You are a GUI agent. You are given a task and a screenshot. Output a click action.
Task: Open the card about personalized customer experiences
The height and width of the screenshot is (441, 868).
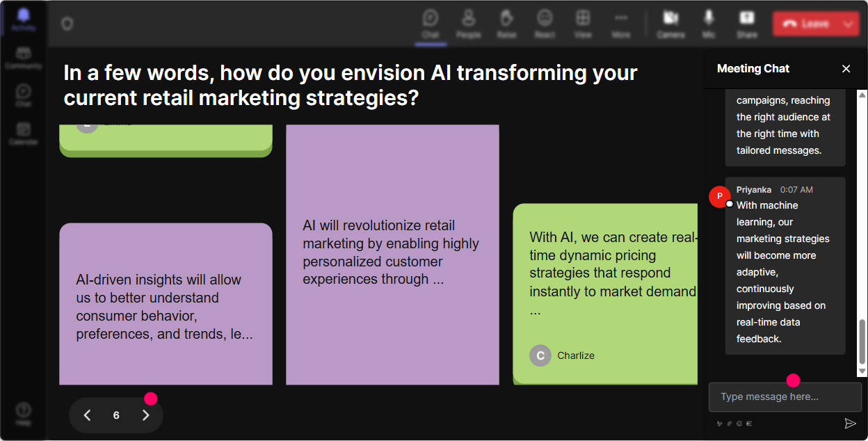tap(392, 255)
